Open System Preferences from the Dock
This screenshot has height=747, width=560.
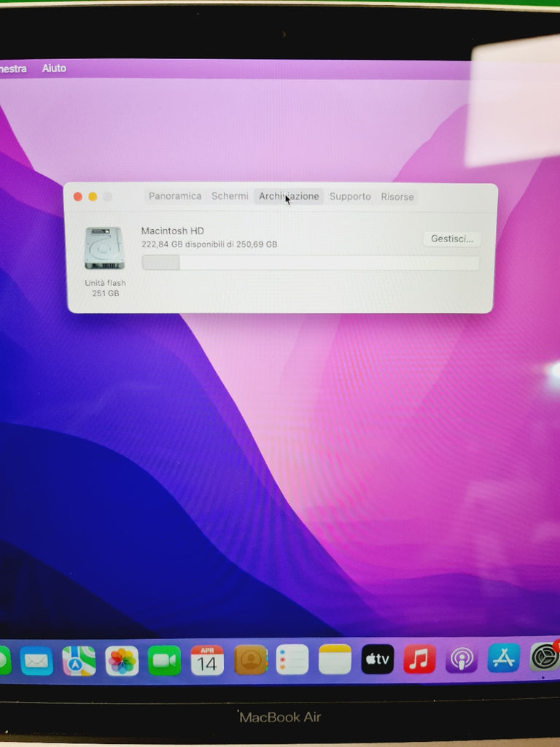pos(545,657)
